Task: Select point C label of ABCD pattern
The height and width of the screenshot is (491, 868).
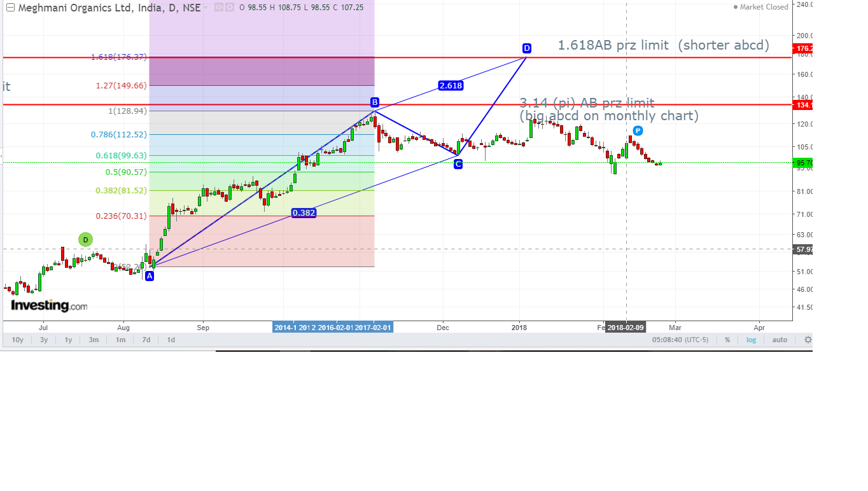Action: point(458,164)
